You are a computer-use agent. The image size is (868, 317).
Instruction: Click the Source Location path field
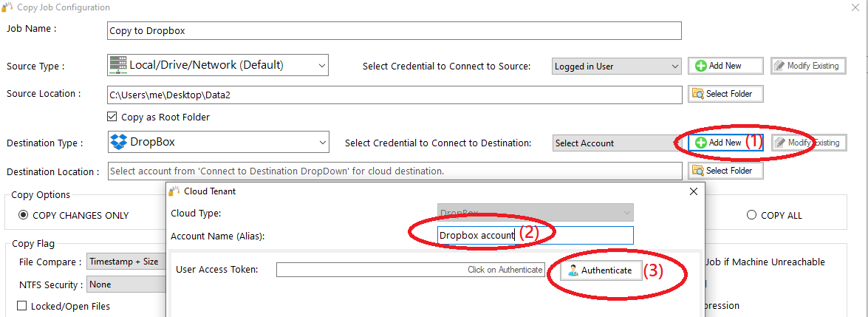(394, 95)
